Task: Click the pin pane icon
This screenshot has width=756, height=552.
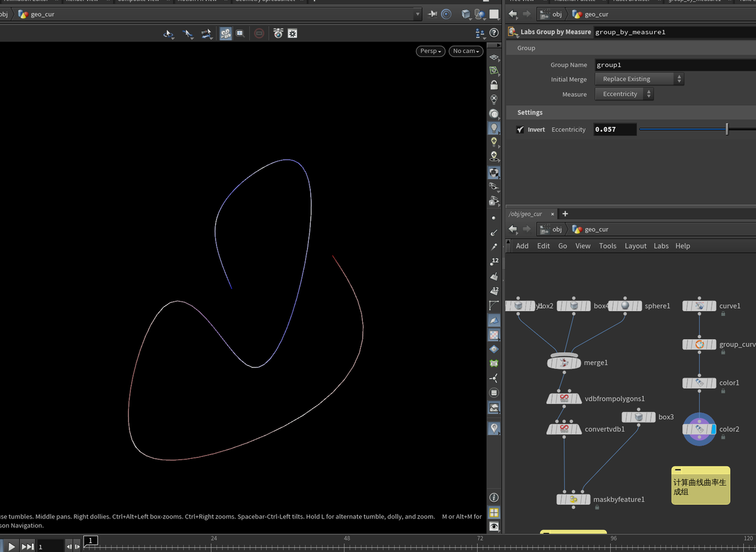Action: coord(433,14)
